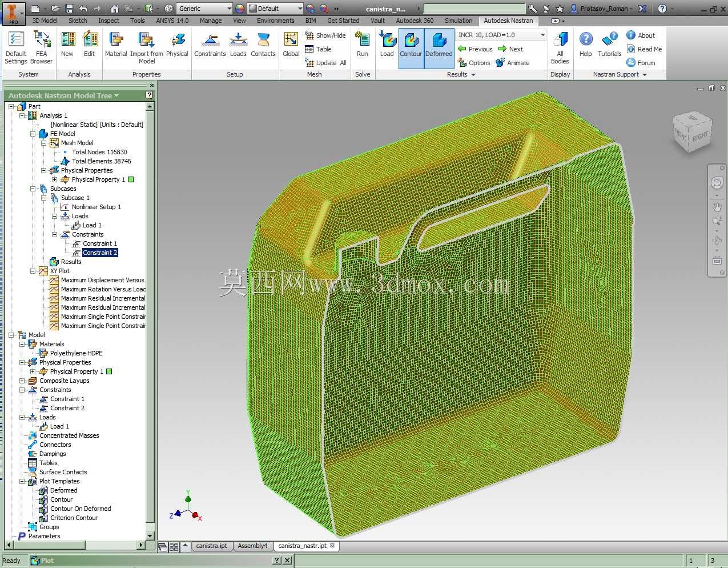Open the Autodesk 360 tab

click(x=415, y=21)
